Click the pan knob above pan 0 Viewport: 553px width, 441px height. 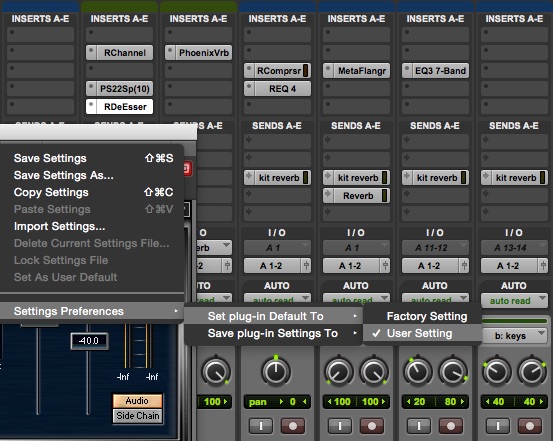276,371
